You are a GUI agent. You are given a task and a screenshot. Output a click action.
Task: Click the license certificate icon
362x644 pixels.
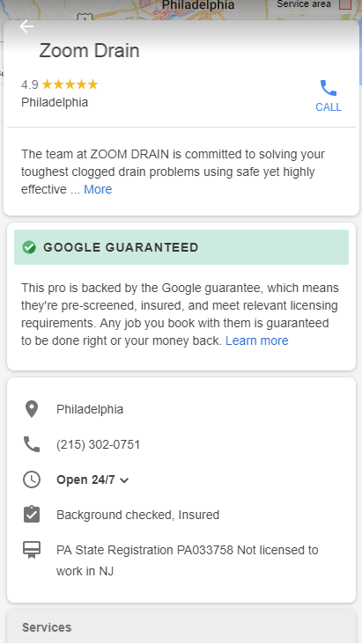tap(32, 551)
